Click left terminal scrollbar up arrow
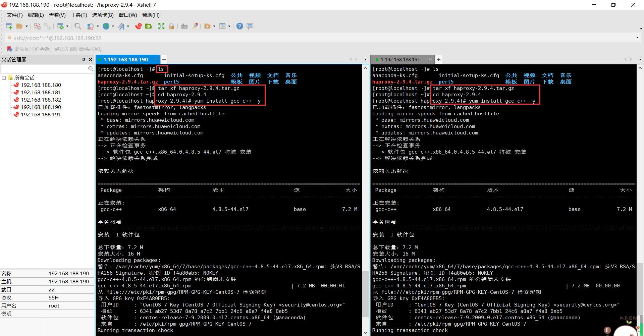The width and height of the screenshot is (644, 336). point(365,68)
